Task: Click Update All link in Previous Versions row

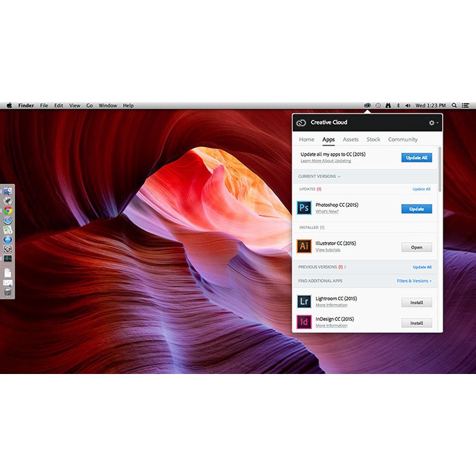Action: (x=422, y=267)
